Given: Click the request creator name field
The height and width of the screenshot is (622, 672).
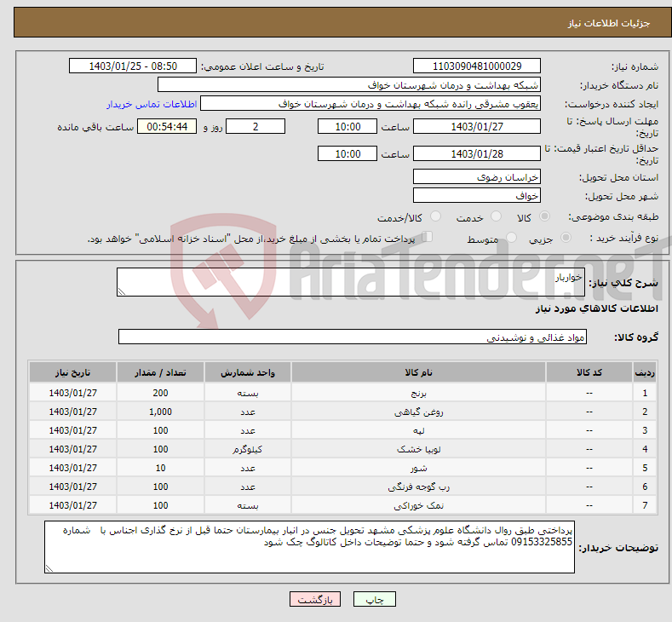Looking at the screenshot, I should pyautogui.click(x=370, y=104).
